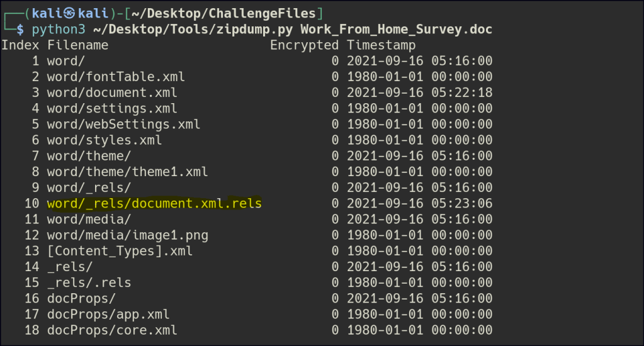The image size is (644, 346).
Task: Select the word/media/image1.png entry
Action: point(128,235)
